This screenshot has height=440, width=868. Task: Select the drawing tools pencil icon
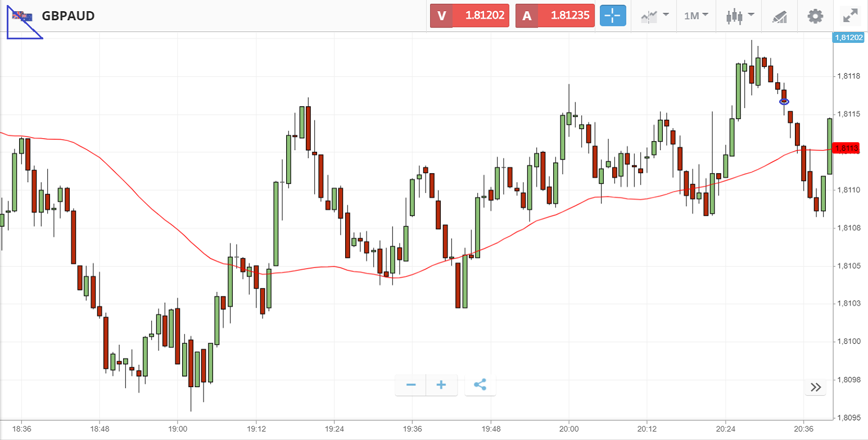[x=779, y=16]
